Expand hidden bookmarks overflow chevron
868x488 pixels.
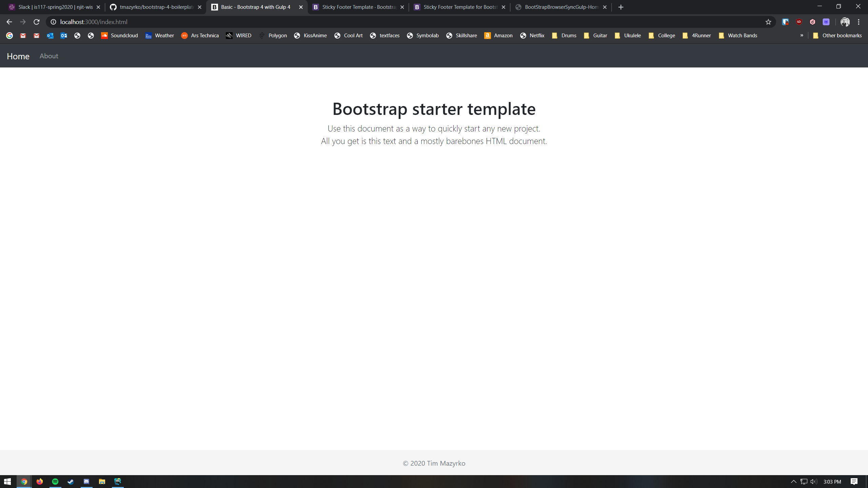pos(802,35)
